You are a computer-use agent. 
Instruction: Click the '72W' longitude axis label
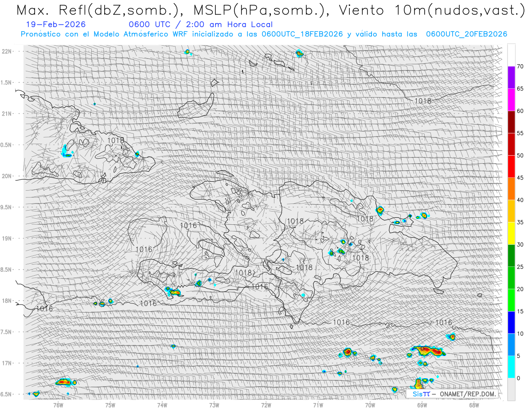[x=266, y=405]
